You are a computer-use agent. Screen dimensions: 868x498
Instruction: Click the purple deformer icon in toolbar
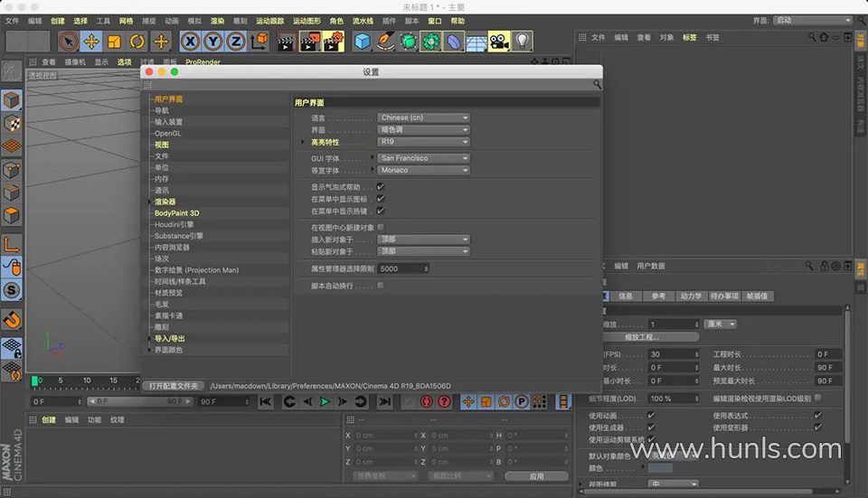[x=453, y=42]
